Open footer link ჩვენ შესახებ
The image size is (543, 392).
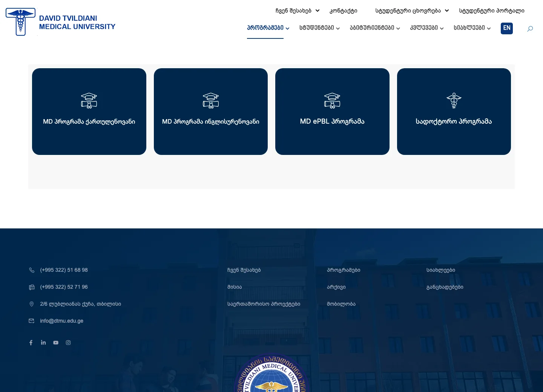pyautogui.click(x=244, y=270)
